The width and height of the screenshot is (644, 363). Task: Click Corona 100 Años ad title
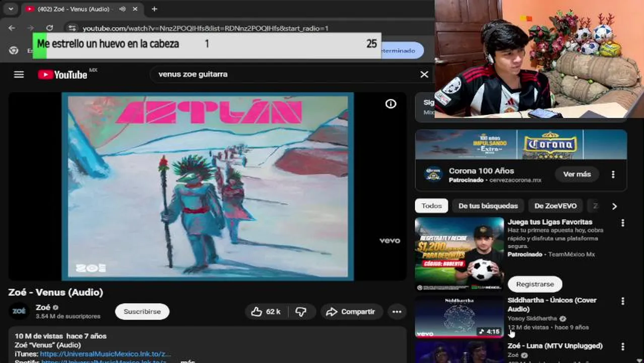tap(481, 171)
